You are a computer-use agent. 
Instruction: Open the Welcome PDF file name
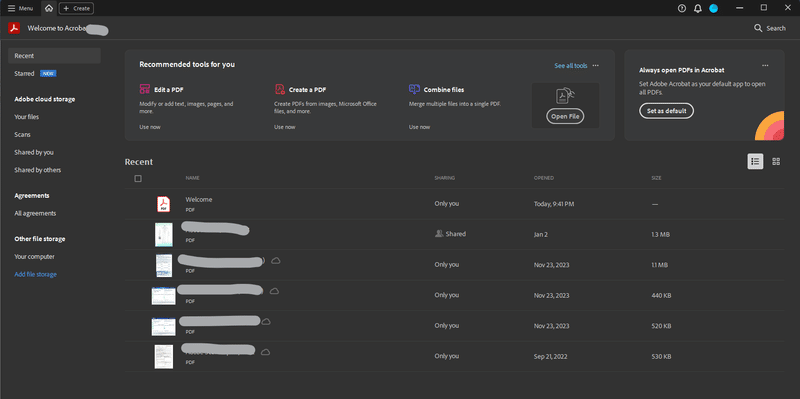[x=199, y=200]
